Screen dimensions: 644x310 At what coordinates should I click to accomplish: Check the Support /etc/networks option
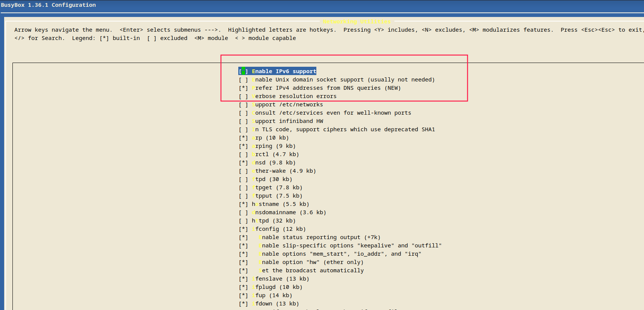tap(281, 104)
